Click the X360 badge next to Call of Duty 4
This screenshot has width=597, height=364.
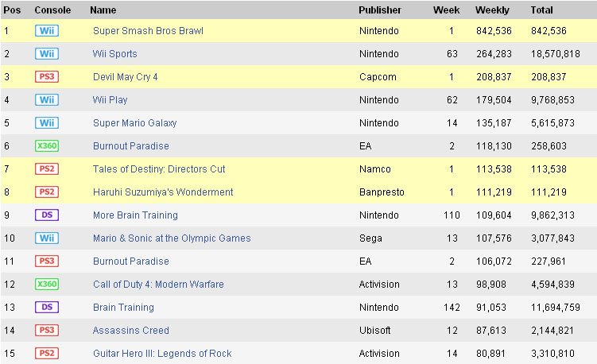[47, 285]
